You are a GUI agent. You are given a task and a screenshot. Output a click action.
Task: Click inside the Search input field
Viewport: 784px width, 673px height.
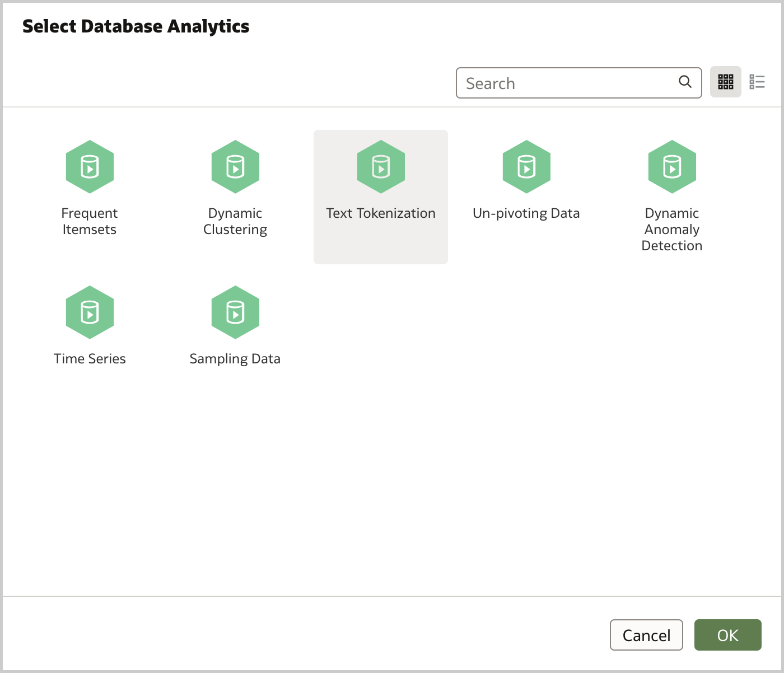point(560,82)
